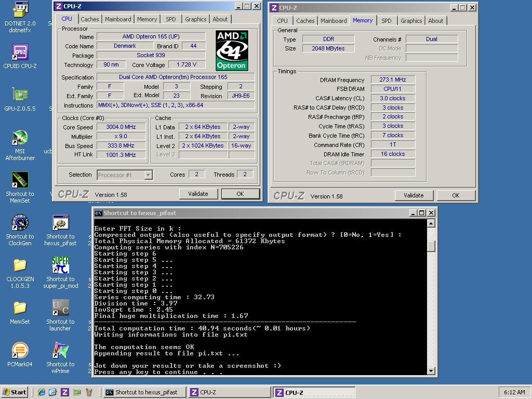Click the Package value Socket 939
Screen dimensions: 532x399
coord(151,55)
